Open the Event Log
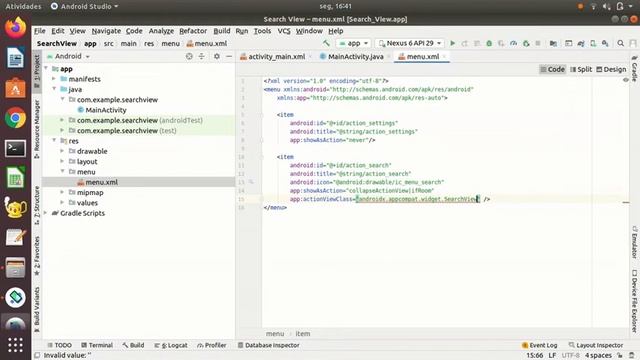Screen dimensions: 640x360 [x=539, y=345]
